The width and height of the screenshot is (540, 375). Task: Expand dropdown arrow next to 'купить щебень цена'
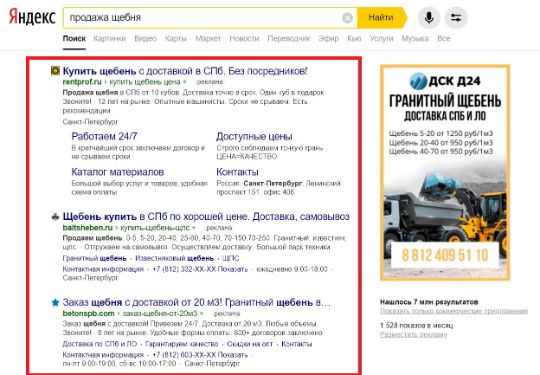tap(185, 82)
